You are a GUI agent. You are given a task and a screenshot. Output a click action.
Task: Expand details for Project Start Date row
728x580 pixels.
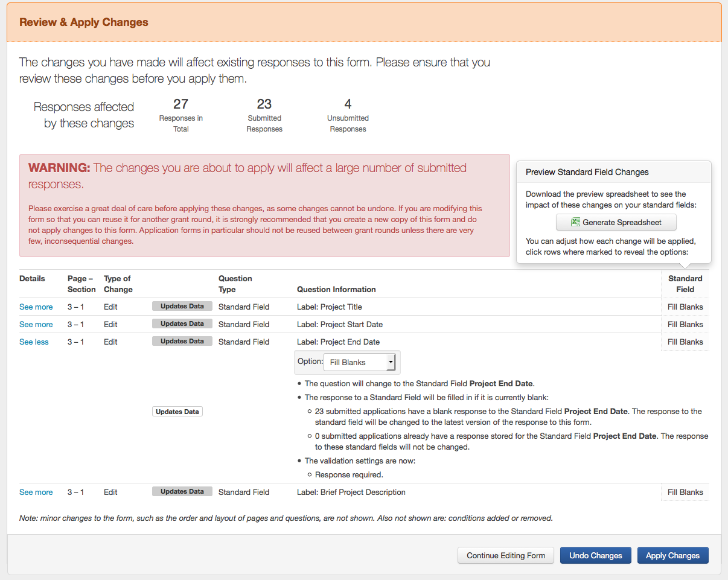[x=36, y=324]
